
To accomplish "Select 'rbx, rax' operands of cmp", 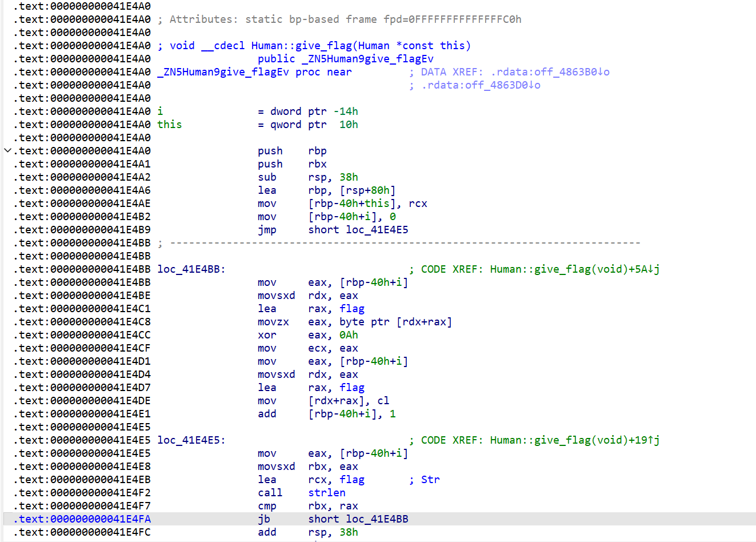I will (333, 506).
